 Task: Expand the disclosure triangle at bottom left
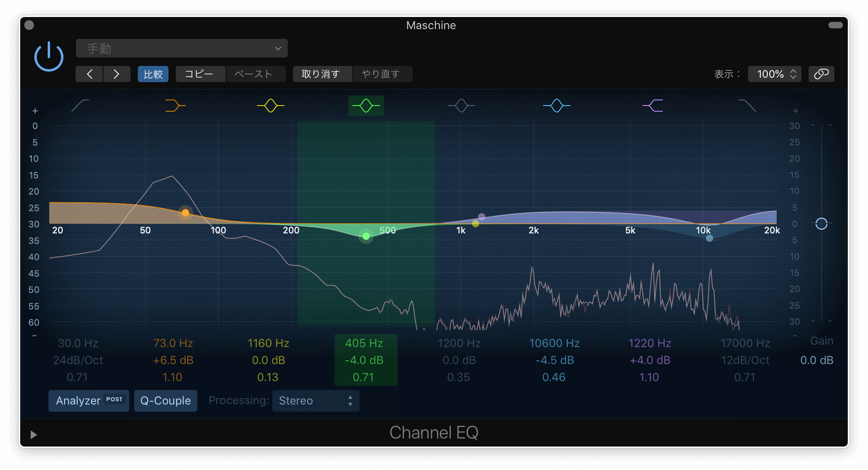point(34,434)
